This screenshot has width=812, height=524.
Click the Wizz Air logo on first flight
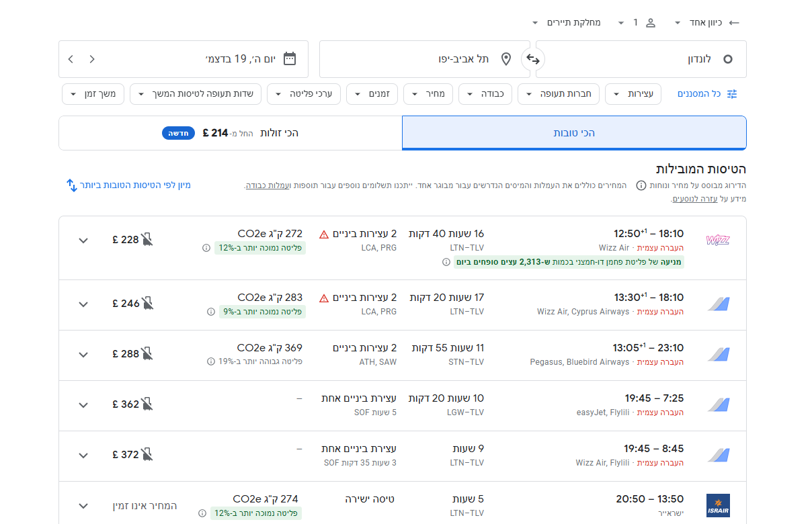[718, 240]
